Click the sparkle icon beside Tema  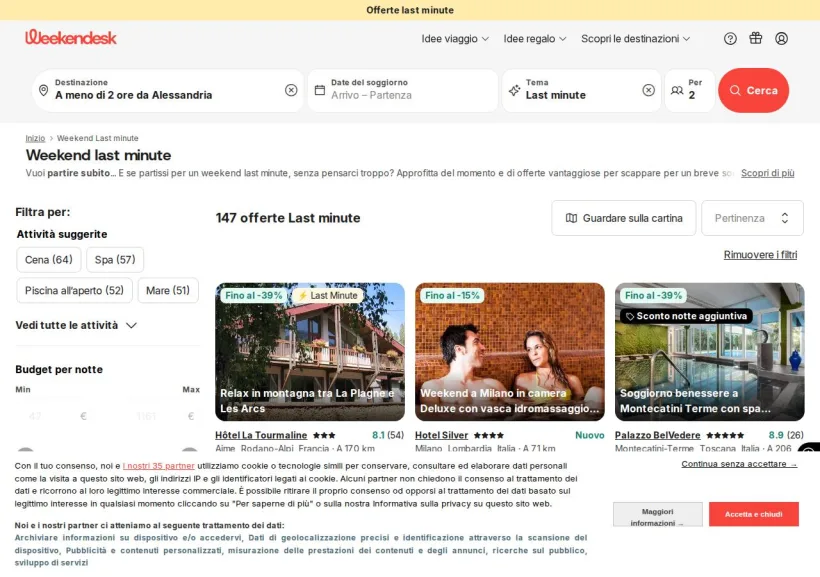pos(514,90)
